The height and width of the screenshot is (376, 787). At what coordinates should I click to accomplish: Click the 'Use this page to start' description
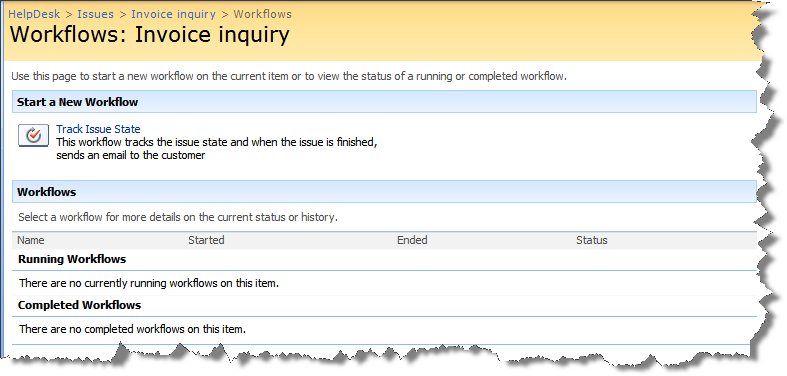pyautogui.click(x=289, y=77)
